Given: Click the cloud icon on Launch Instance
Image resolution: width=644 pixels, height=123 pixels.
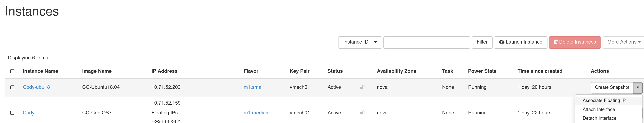Looking at the screenshot, I should click(501, 42).
